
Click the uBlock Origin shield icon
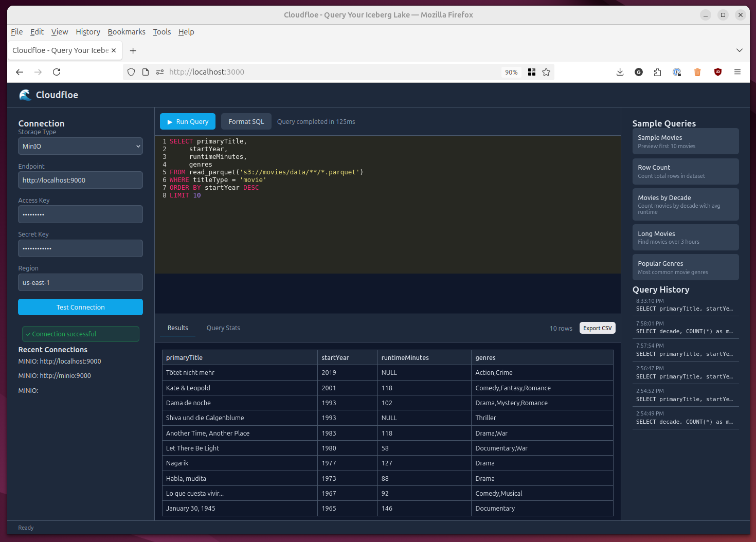pos(717,72)
